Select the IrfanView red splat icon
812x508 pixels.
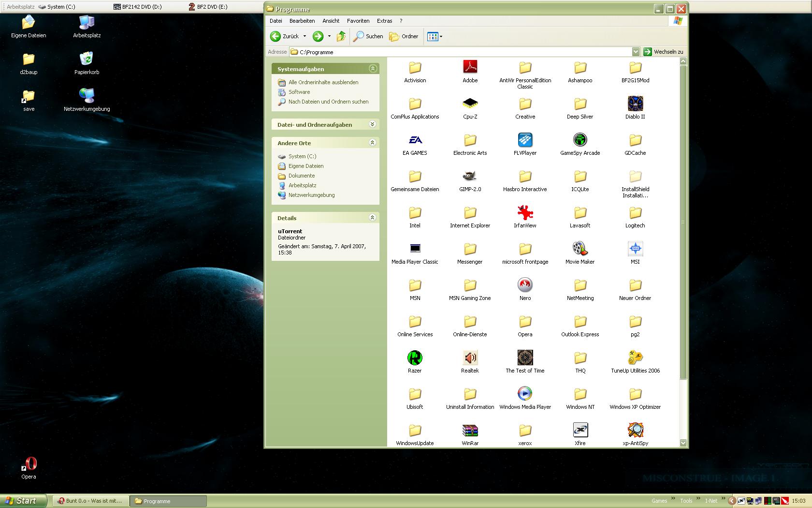[x=525, y=212]
